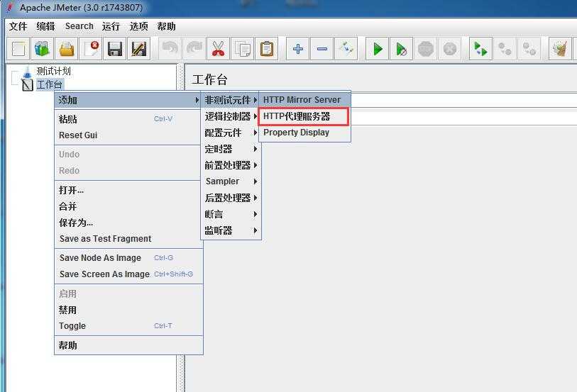
Task: Click Start no pauses play icon
Action: point(402,48)
